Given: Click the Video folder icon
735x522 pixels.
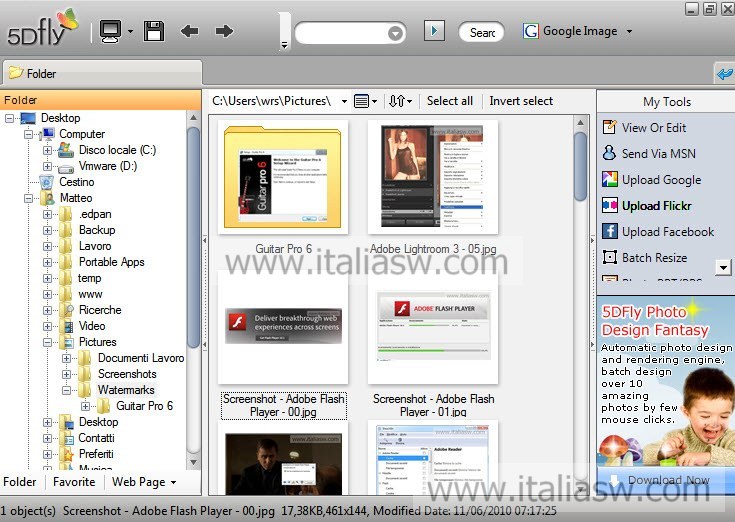Looking at the screenshot, I should click(68, 326).
